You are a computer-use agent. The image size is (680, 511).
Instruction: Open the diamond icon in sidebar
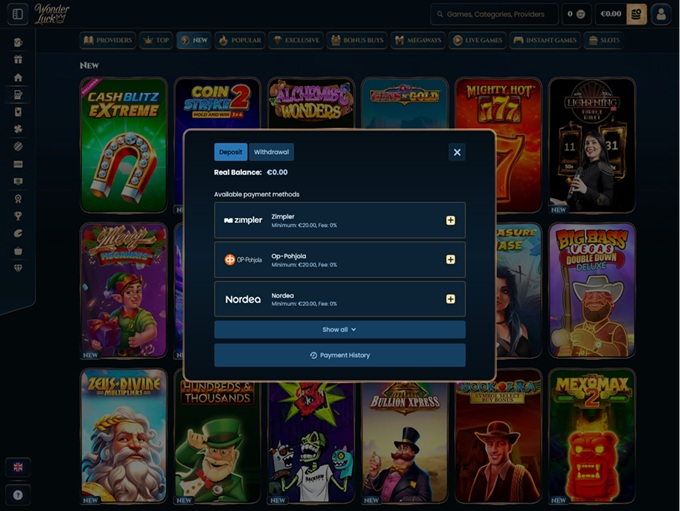pos(18,267)
